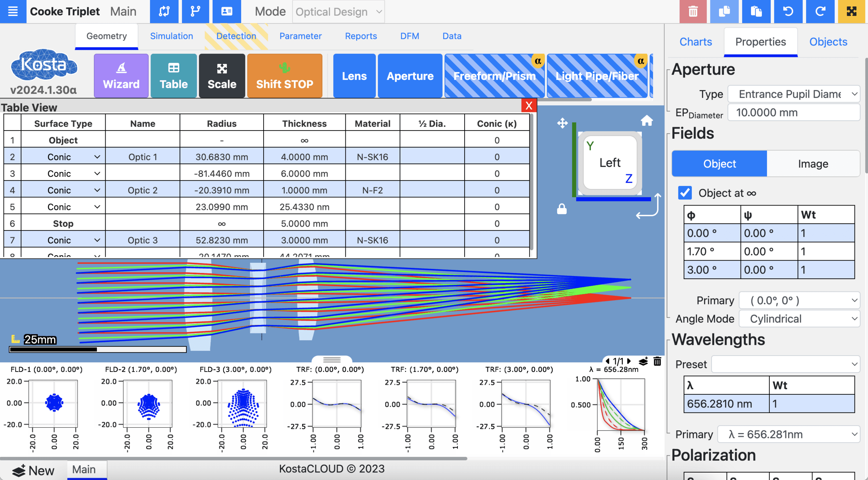Open the aperture Type dropdown

[794, 94]
